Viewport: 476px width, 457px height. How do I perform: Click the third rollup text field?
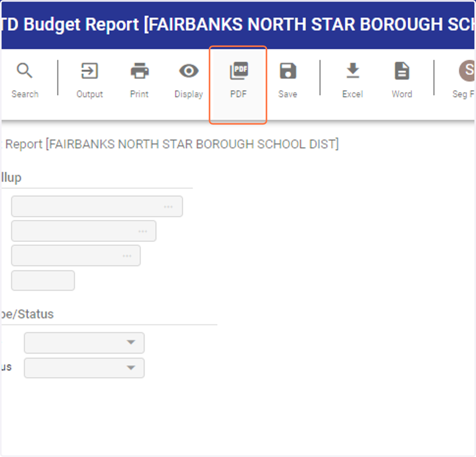(x=76, y=255)
